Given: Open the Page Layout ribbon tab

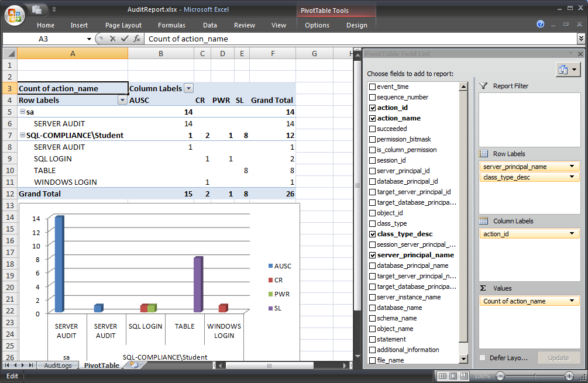Looking at the screenshot, I should [x=123, y=25].
